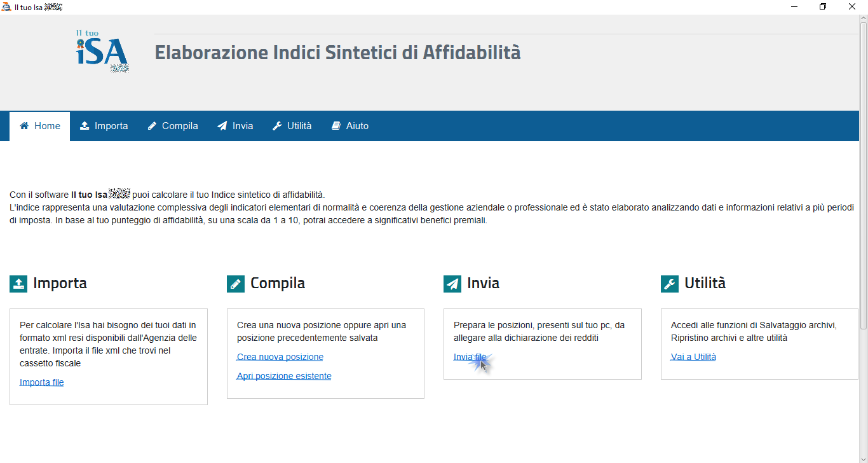Open the Apri posizione esistente link
The height and width of the screenshot is (463, 868).
(x=284, y=376)
